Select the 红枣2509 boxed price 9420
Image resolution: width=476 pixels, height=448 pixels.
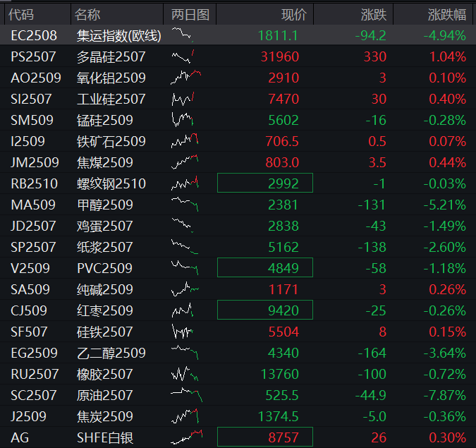[264, 310]
